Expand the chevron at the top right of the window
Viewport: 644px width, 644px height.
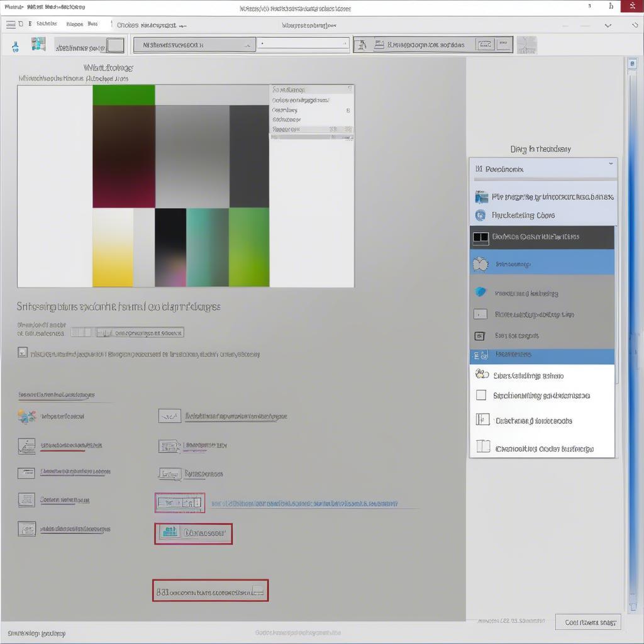coord(608,25)
